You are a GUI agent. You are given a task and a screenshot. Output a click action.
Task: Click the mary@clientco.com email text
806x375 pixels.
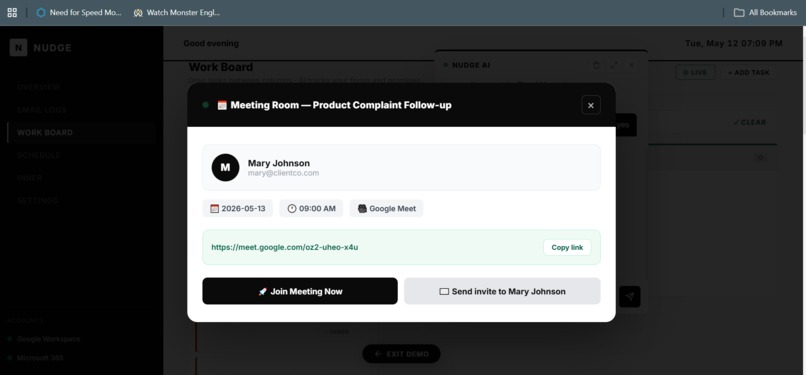283,173
